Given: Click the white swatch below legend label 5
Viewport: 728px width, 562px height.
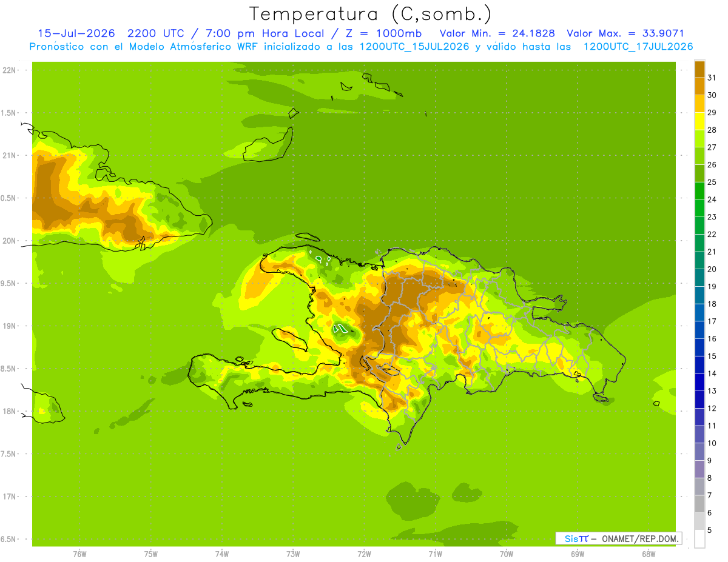Looking at the screenshot, I should click(699, 539).
